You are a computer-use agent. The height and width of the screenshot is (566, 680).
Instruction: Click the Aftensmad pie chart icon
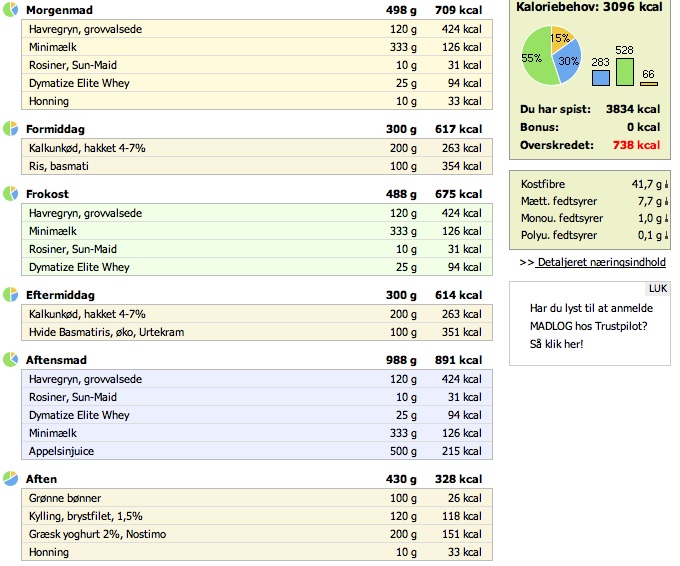click(x=10, y=360)
